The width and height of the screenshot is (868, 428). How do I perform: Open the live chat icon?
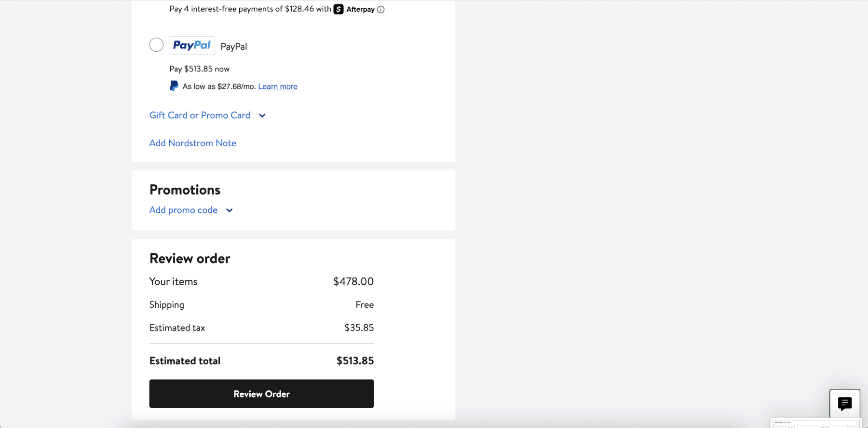point(844,403)
